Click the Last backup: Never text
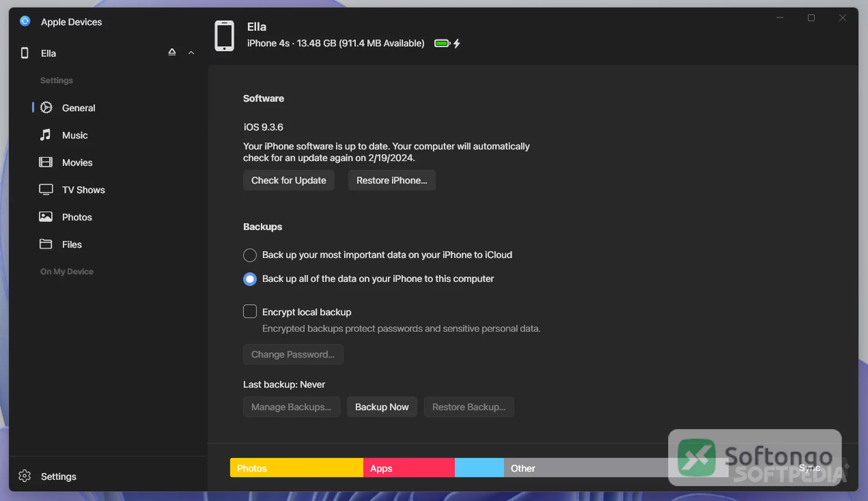868x501 pixels. (284, 384)
